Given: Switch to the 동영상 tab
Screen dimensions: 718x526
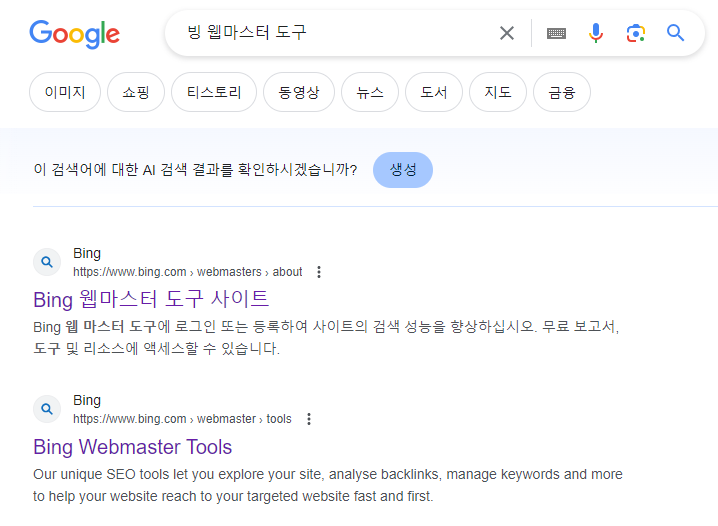Looking at the screenshot, I should 299,92.
